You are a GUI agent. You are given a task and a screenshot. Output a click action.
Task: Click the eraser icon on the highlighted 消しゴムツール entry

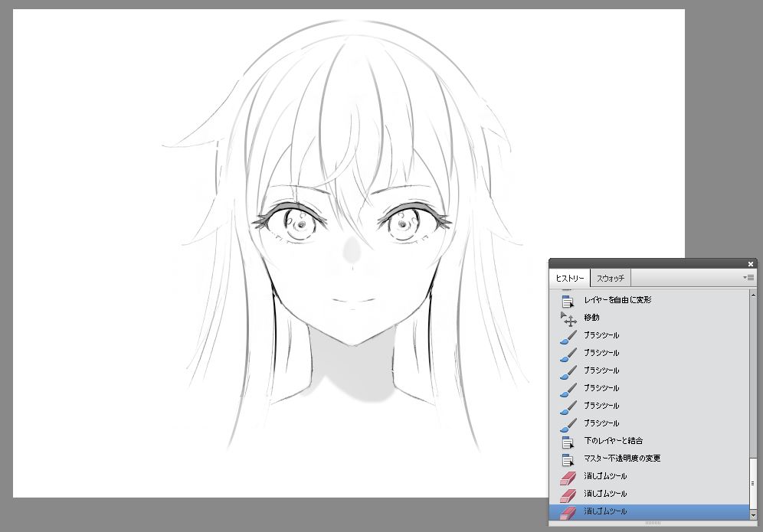tap(568, 511)
